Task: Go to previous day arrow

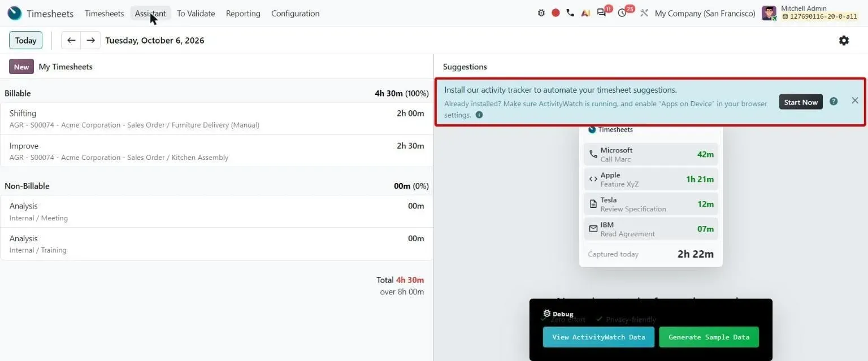Action: pos(71,40)
